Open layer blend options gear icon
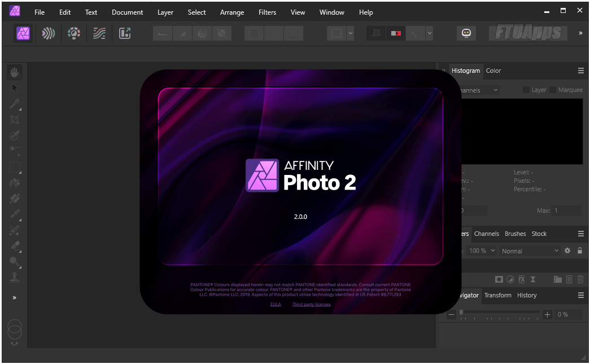 (x=567, y=251)
